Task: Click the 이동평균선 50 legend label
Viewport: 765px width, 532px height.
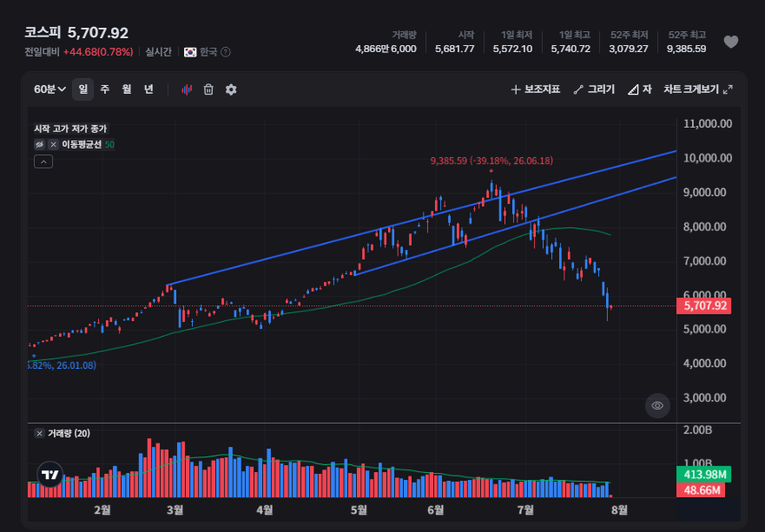Action: 88,144
